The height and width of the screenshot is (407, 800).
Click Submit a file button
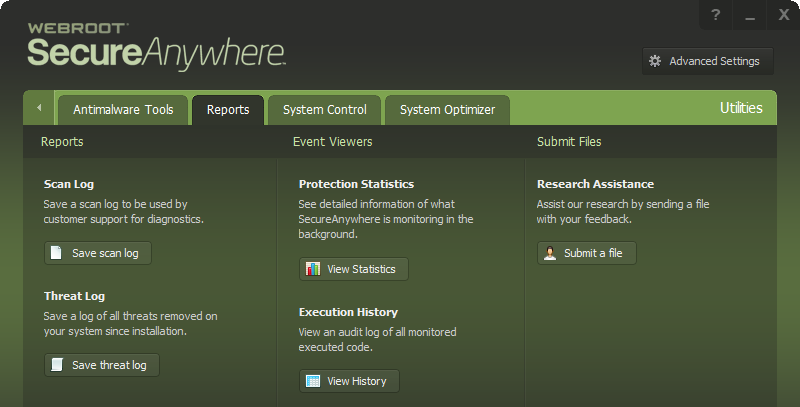(587, 253)
